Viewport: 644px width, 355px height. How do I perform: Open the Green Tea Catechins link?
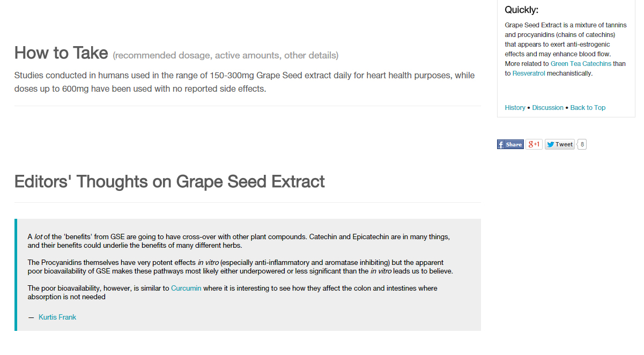pos(581,64)
